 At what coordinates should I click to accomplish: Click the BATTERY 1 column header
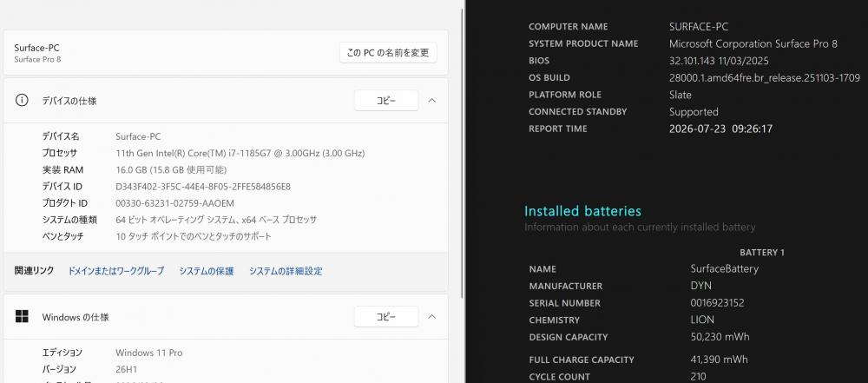tap(762, 253)
